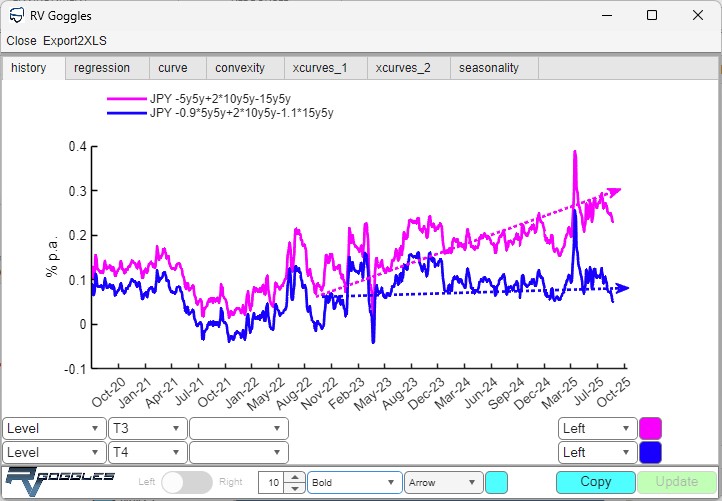Open the Arrow annotation type dropdown
The height and width of the screenshot is (501, 722).
coord(443,482)
